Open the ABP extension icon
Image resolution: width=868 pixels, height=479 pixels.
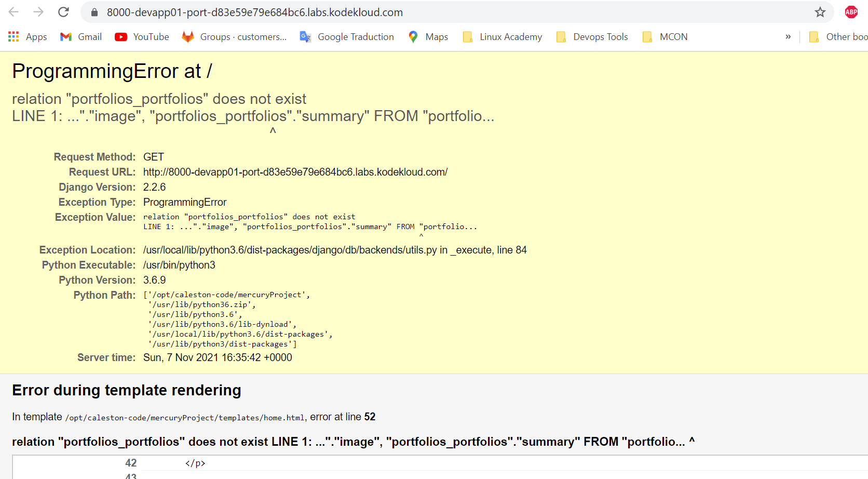[851, 12]
